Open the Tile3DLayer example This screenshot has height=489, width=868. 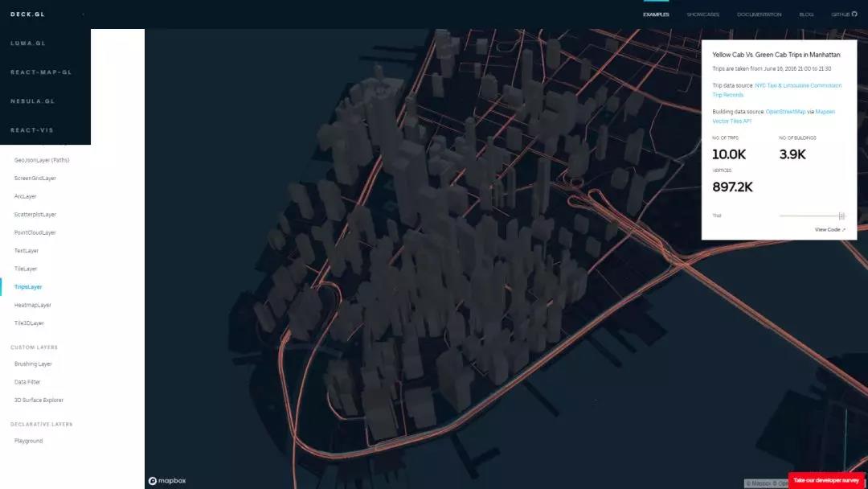pyautogui.click(x=29, y=323)
